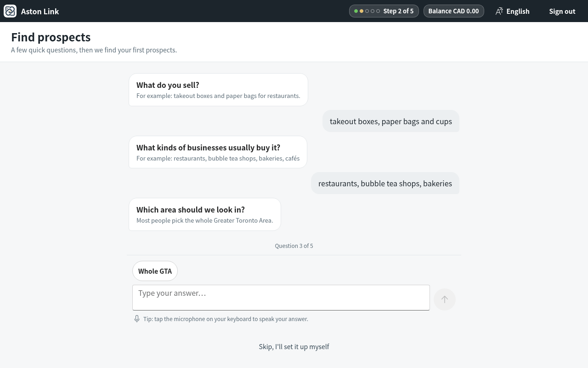Focus the Type your answer field
The width and height of the screenshot is (588, 368).
[x=281, y=298]
